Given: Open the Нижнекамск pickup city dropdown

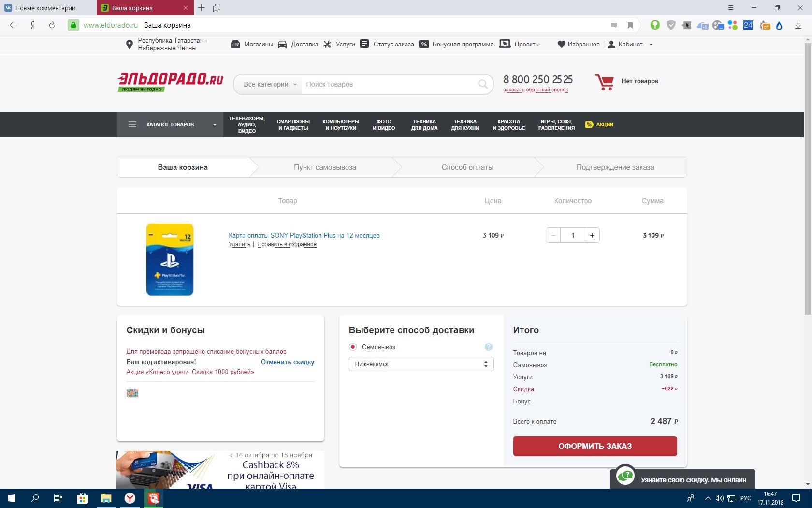Looking at the screenshot, I should 420,364.
